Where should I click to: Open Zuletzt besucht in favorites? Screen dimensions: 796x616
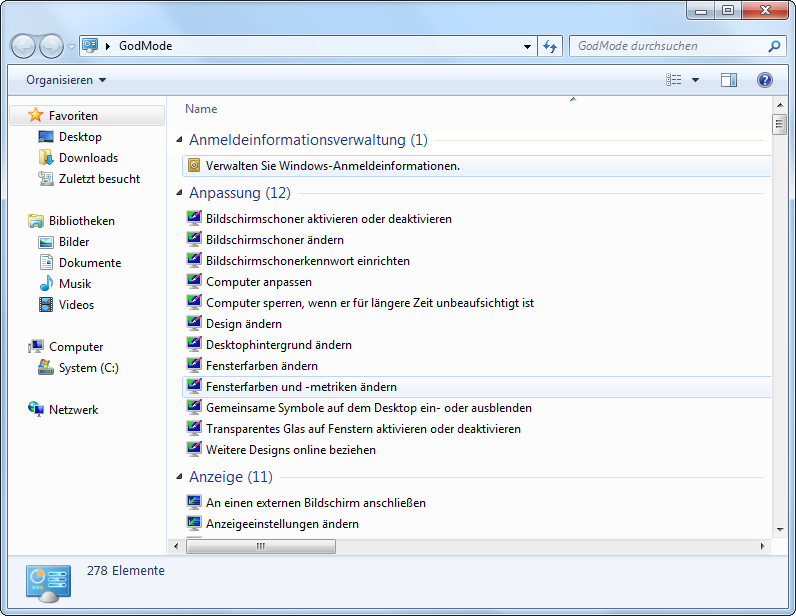[100, 179]
